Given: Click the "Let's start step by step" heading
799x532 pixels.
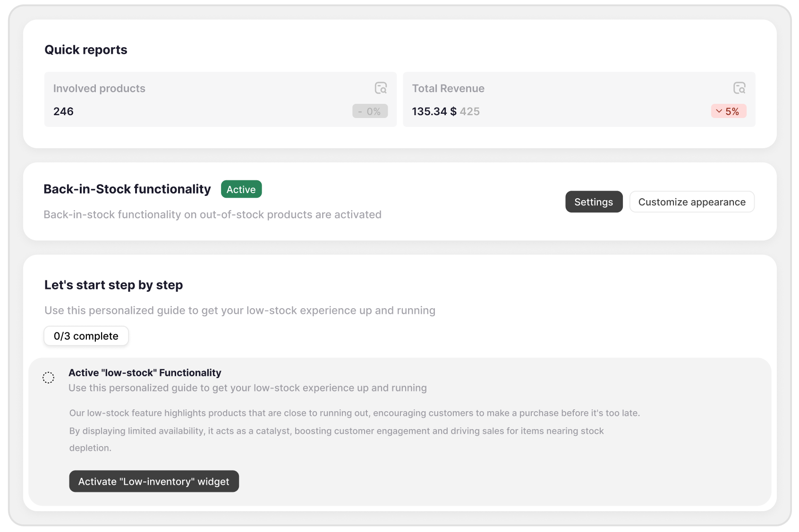Looking at the screenshot, I should tap(113, 285).
